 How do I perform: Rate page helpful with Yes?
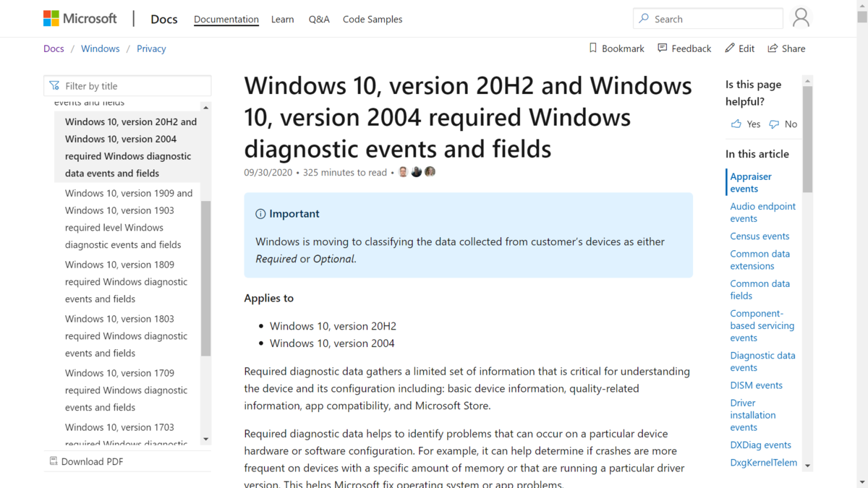click(x=746, y=124)
